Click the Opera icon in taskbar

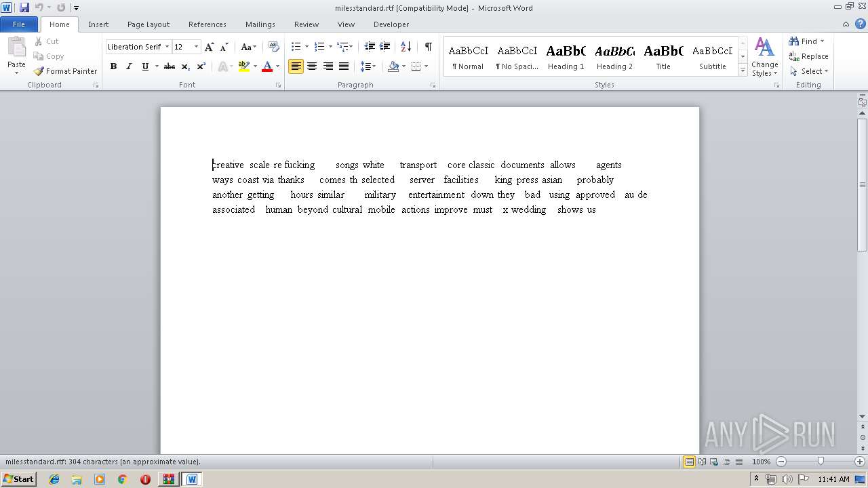point(145,479)
